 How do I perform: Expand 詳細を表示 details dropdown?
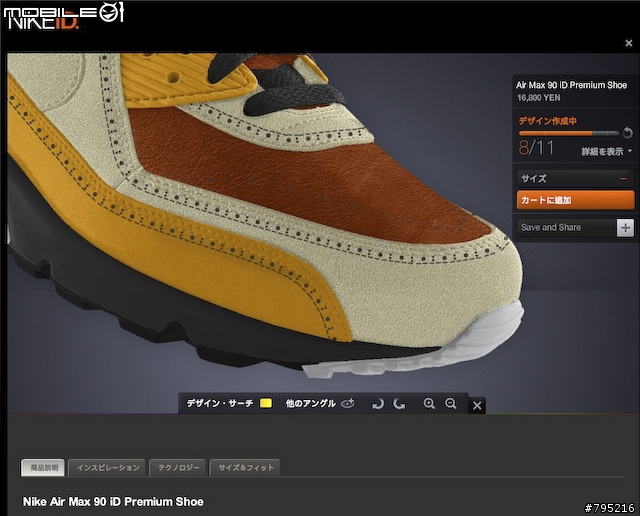607,151
